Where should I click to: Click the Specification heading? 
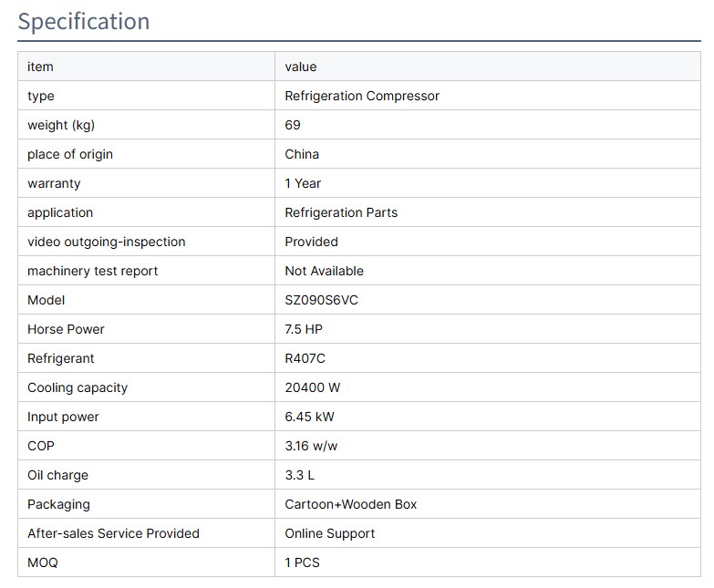pyautogui.click(x=84, y=22)
